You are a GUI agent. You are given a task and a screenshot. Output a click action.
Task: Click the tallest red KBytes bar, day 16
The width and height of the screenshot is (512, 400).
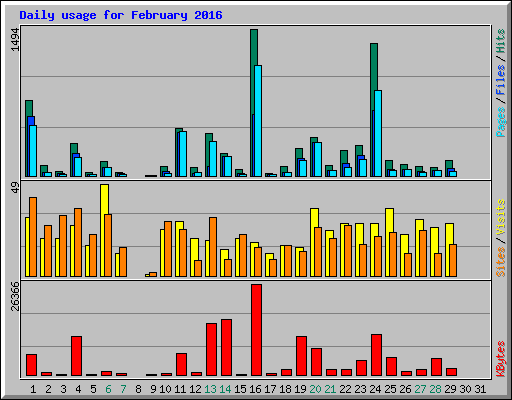[256, 330]
